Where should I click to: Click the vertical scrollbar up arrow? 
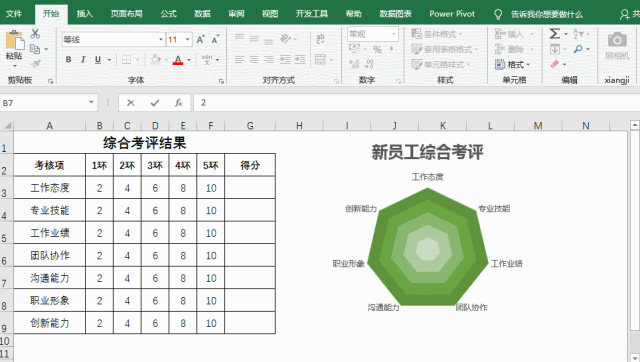point(635,125)
